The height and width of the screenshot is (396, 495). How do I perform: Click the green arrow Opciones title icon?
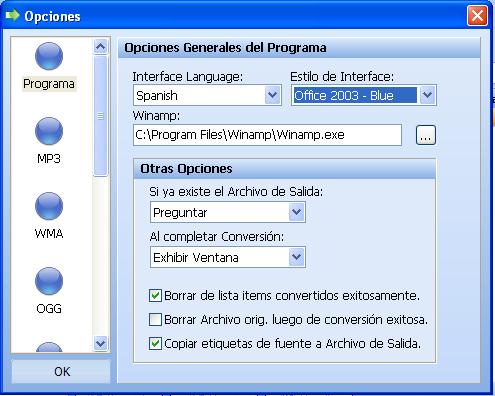click(13, 15)
